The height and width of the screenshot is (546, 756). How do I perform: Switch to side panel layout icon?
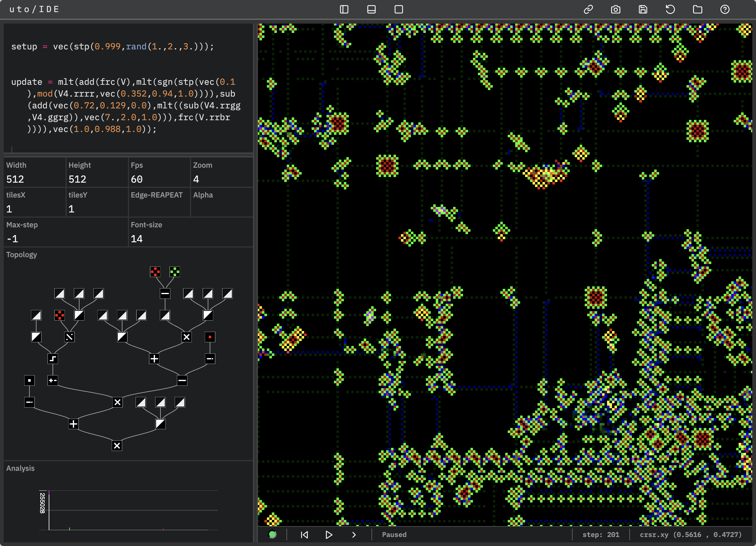[x=344, y=9]
